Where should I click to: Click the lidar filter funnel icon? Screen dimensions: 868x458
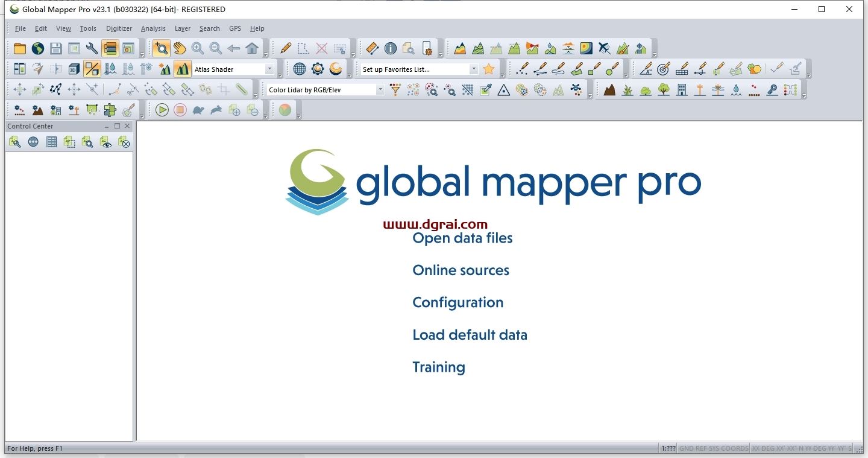click(395, 90)
